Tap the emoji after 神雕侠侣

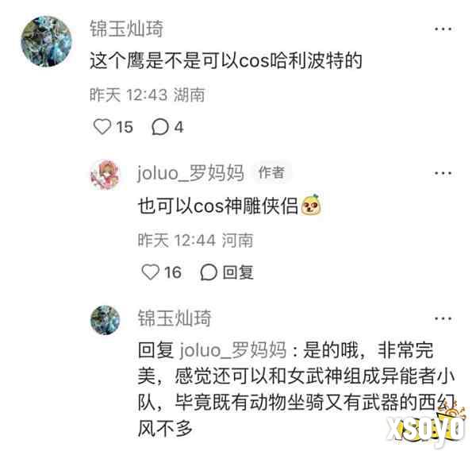tap(311, 205)
